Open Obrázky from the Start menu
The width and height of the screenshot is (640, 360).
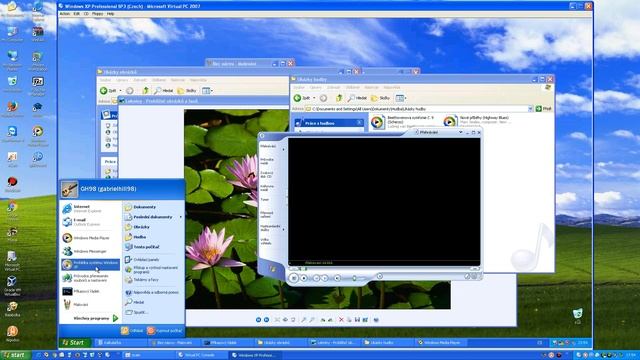point(153,227)
